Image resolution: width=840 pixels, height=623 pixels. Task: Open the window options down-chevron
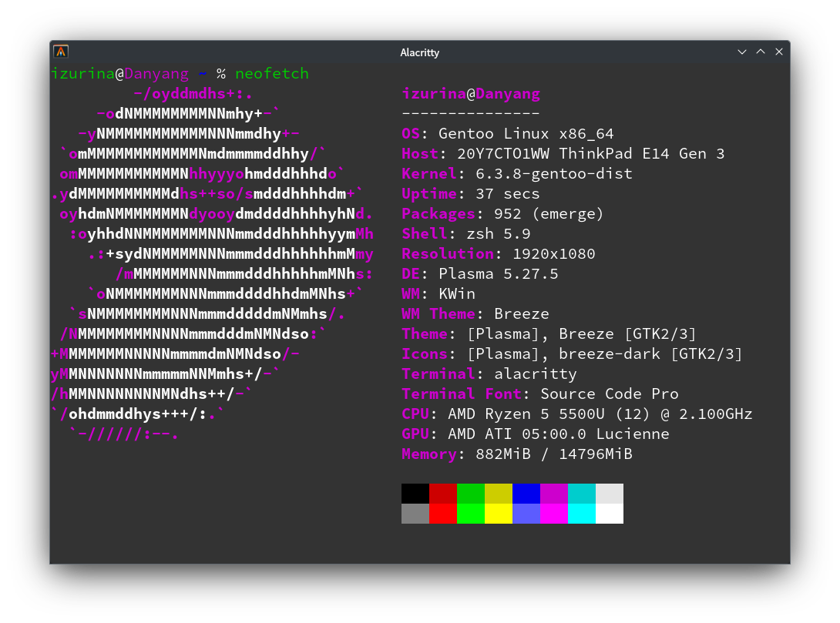(x=741, y=52)
